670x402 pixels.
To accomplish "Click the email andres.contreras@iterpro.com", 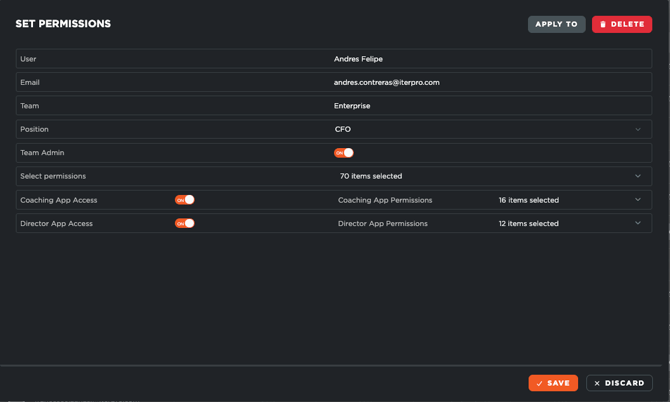I will pos(387,82).
